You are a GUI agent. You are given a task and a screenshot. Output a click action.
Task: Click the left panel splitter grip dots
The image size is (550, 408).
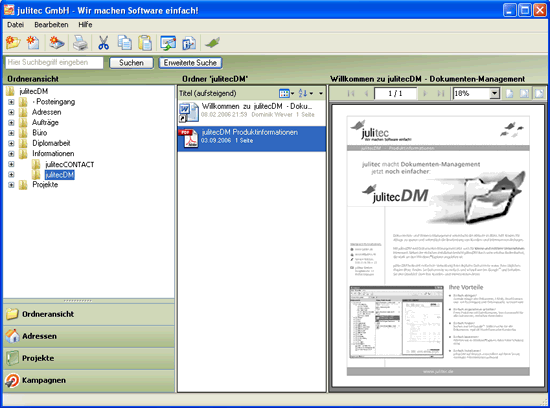pos(78,301)
